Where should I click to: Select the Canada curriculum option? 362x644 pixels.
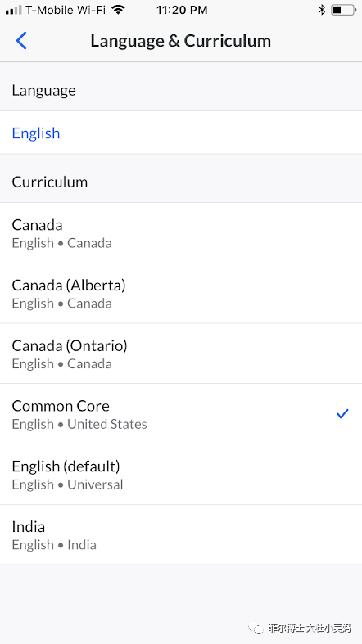(181, 233)
